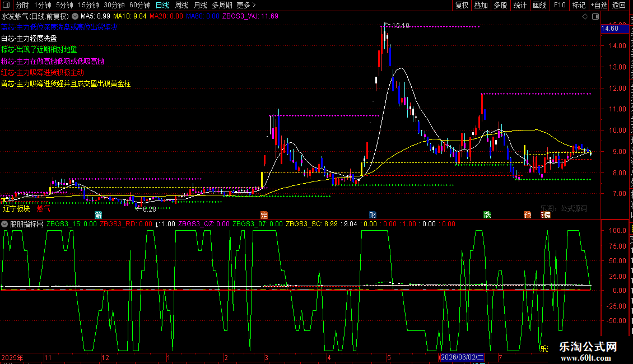Click the 预 forecast marker
Screen dimensions: 633x364
(x=527, y=214)
